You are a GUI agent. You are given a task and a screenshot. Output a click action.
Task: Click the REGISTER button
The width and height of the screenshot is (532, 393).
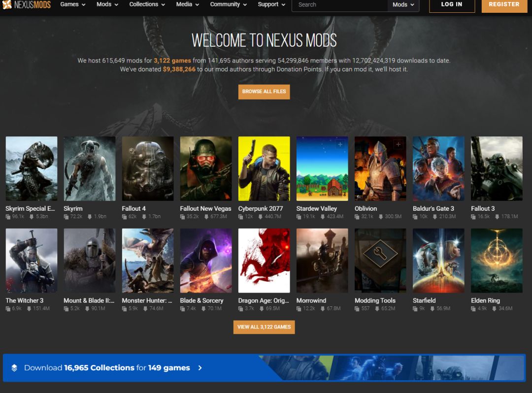pyautogui.click(x=504, y=5)
